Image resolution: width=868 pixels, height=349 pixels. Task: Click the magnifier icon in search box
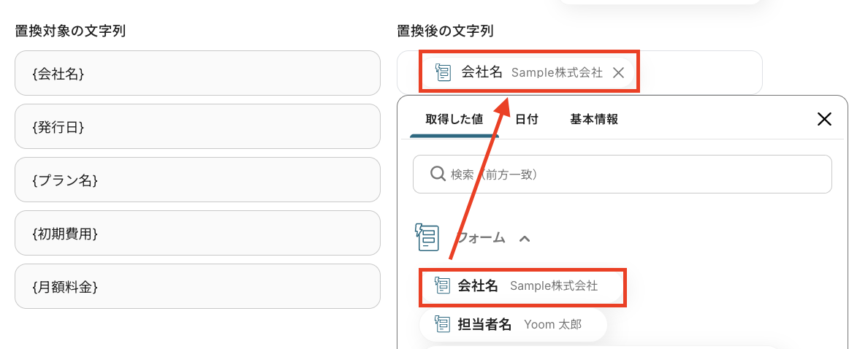[438, 174]
